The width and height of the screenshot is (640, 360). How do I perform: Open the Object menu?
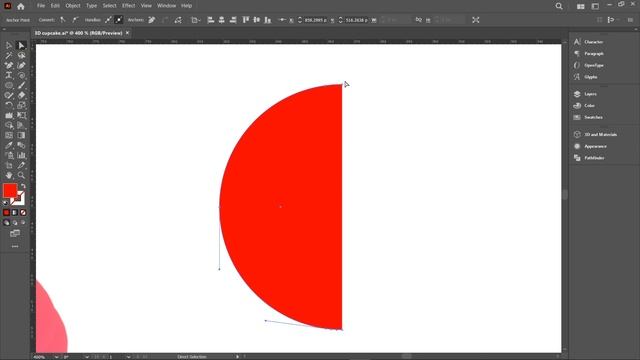pos(73,6)
